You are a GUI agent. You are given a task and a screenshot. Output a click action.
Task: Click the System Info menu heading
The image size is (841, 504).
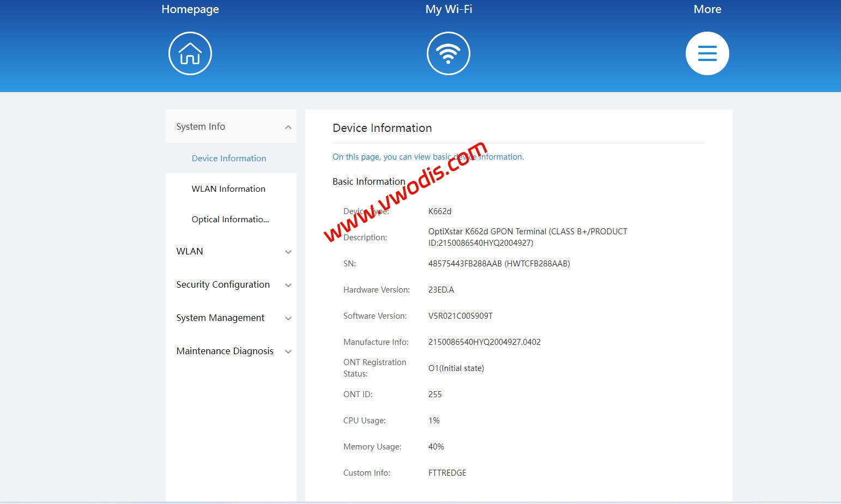click(x=201, y=126)
